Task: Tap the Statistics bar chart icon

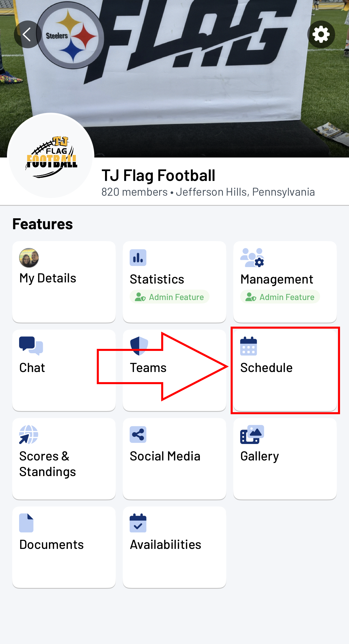Action: pos(138,258)
